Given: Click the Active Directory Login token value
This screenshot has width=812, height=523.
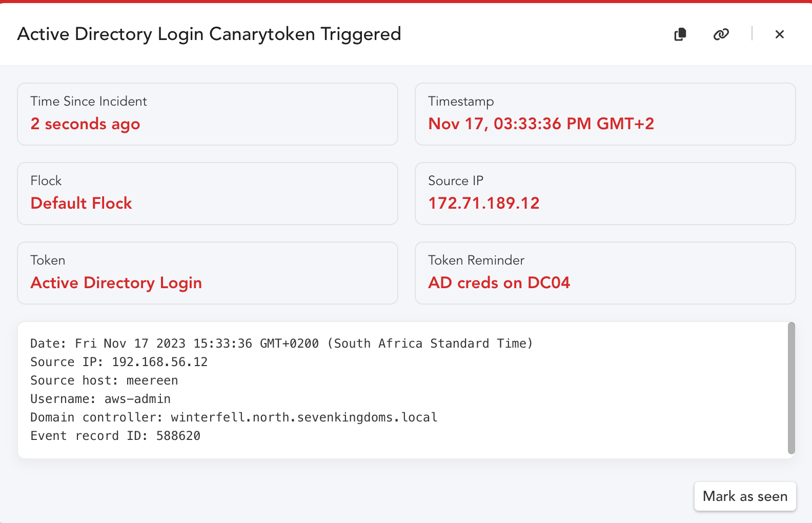Looking at the screenshot, I should click(116, 283).
